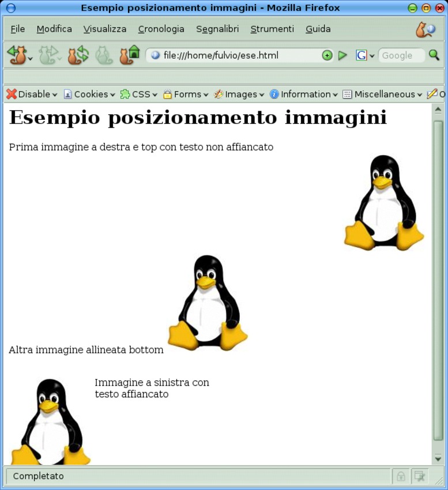Click the magnifying glass search icon
Viewport: 448px width, 490px height.
434,55
